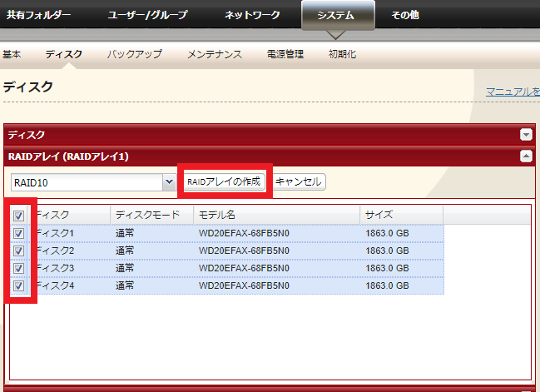Select the 初期化 submenu item

(342, 54)
